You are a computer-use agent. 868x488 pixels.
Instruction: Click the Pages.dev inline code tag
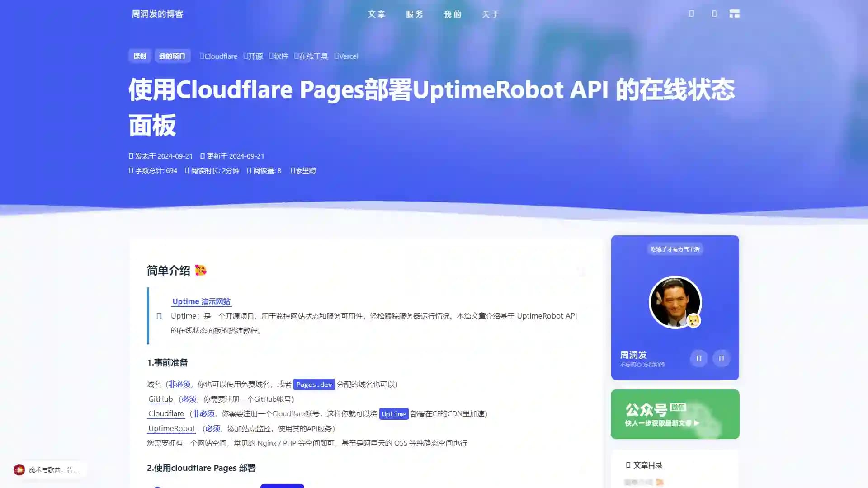314,385
